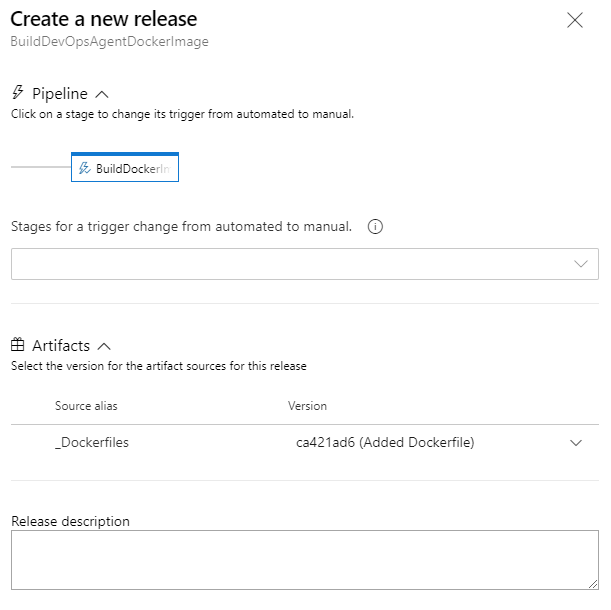
Task: Click chevron beside ca421ad6 version
Action: (576, 442)
